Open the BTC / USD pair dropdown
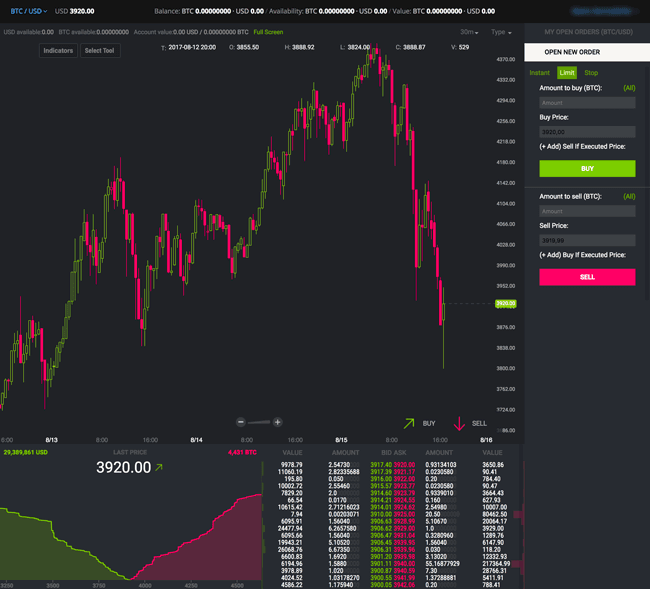The image size is (650, 589). [x=29, y=11]
